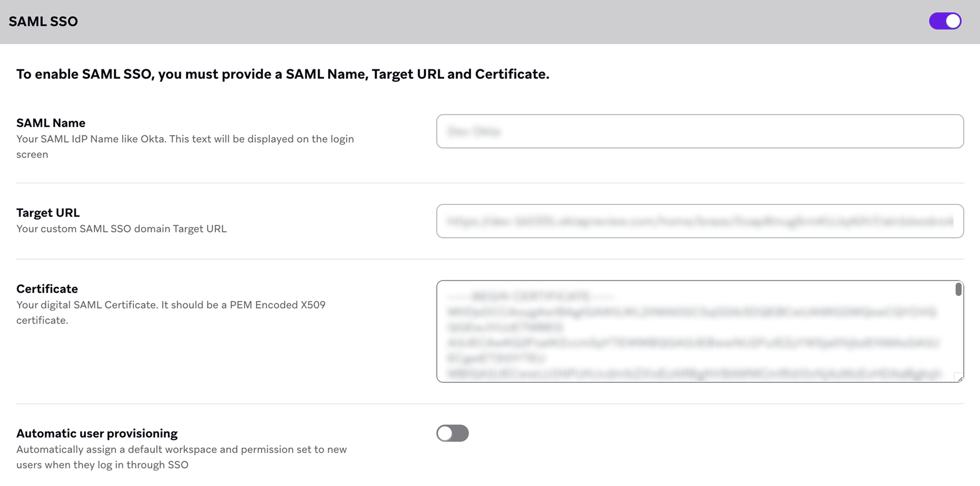Viewport: 980px width, 486px height.
Task: Click the SAML SSO header label
Action: (x=43, y=21)
